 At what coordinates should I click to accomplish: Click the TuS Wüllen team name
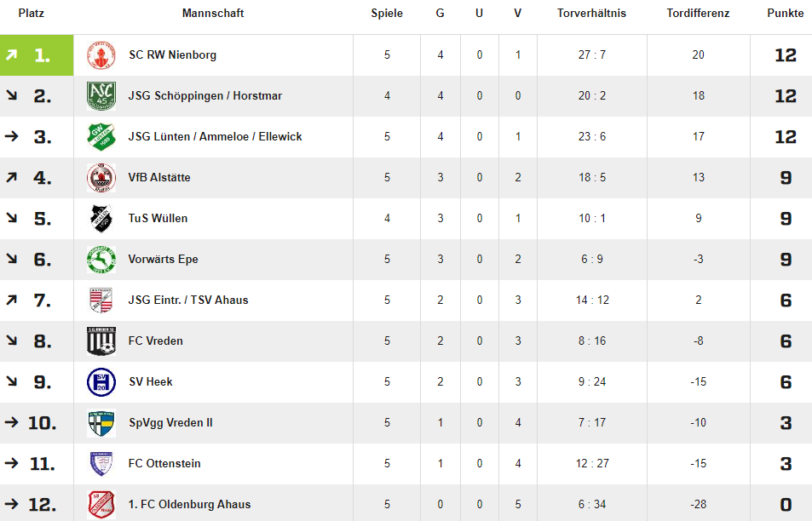pyautogui.click(x=158, y=218)
